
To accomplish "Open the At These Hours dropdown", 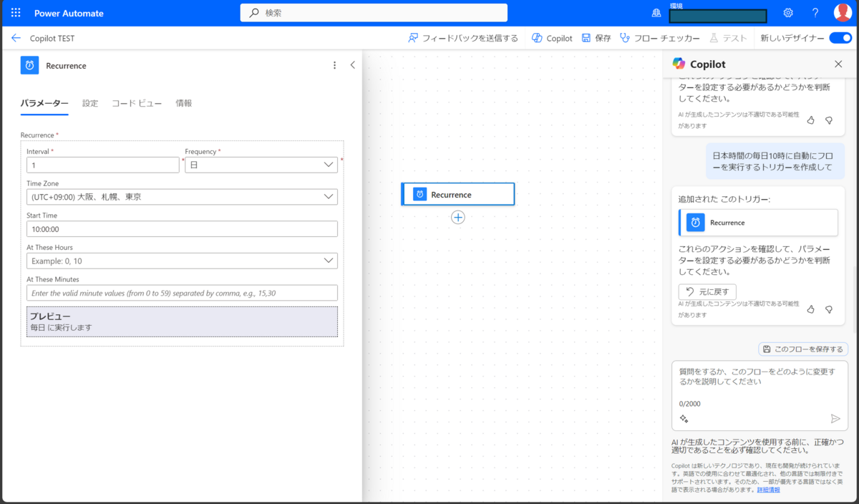I will pyautogui.click(x=182, y=261).
